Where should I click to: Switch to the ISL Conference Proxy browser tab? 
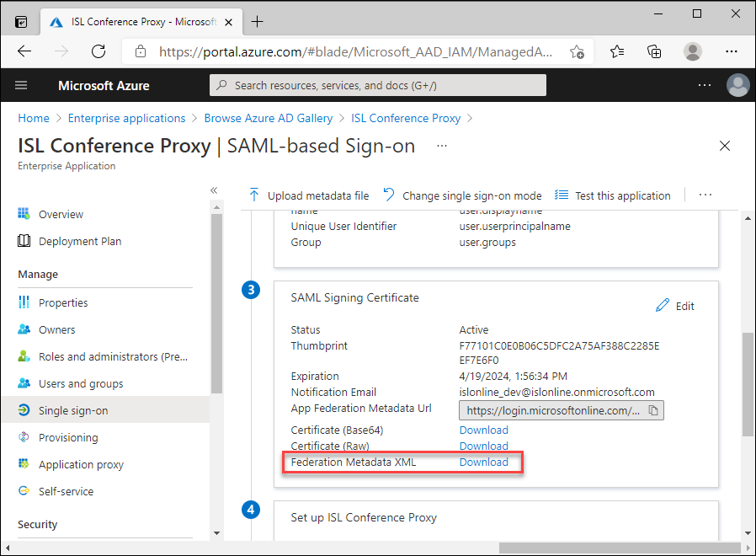click(135, 21)
